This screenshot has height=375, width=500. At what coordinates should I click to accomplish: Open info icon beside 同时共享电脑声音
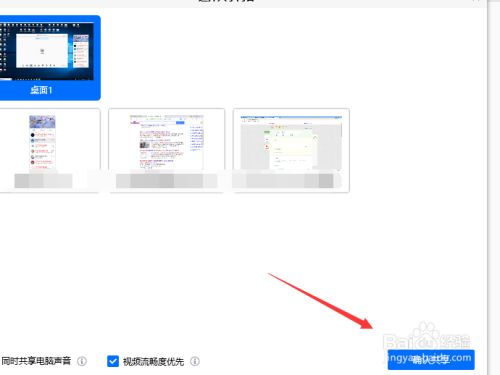click(x=82, y=361)
